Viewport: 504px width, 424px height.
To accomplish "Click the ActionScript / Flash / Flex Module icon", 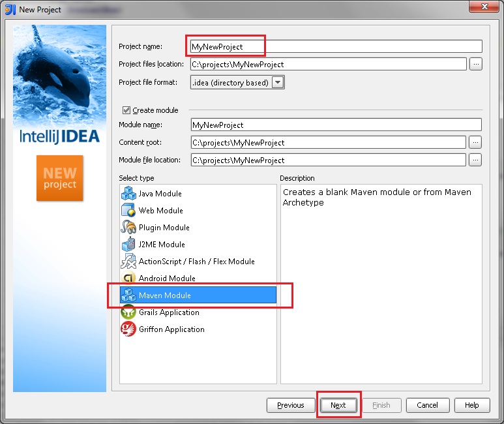I will [128, 261].
